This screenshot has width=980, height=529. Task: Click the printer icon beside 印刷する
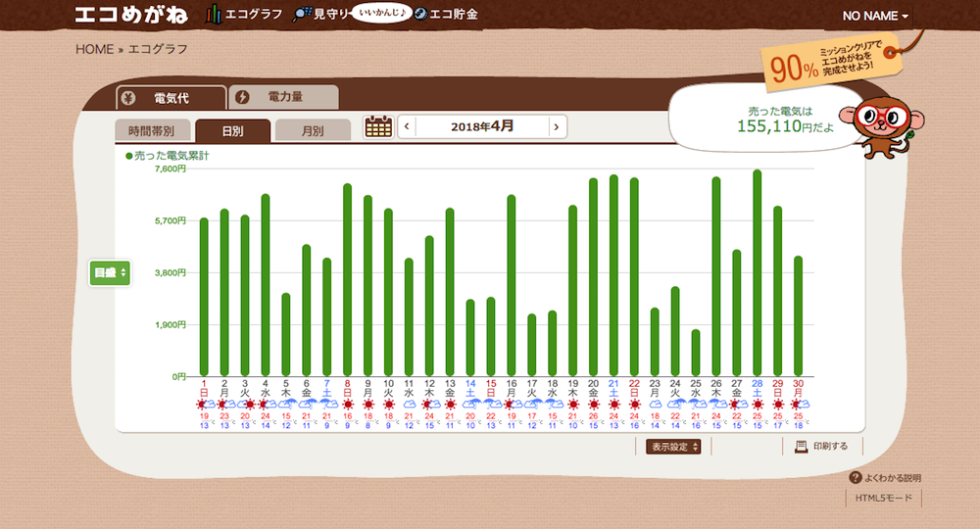tap(801, 447)
